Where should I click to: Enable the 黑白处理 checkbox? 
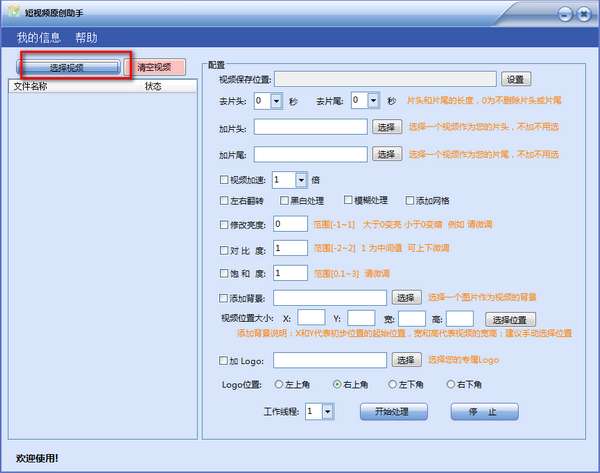pos(284,201)
